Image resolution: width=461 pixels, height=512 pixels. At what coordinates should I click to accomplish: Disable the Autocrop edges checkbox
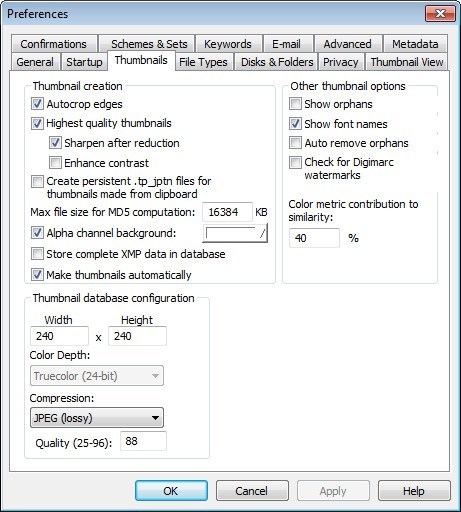coord(37,104)
